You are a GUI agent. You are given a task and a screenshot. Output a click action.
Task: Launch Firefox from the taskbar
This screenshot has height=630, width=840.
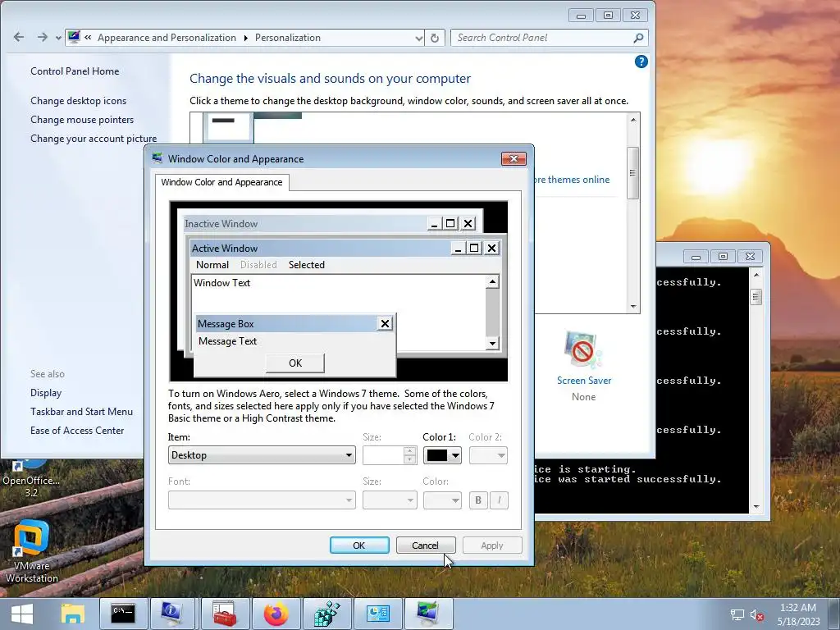(276, 614)
